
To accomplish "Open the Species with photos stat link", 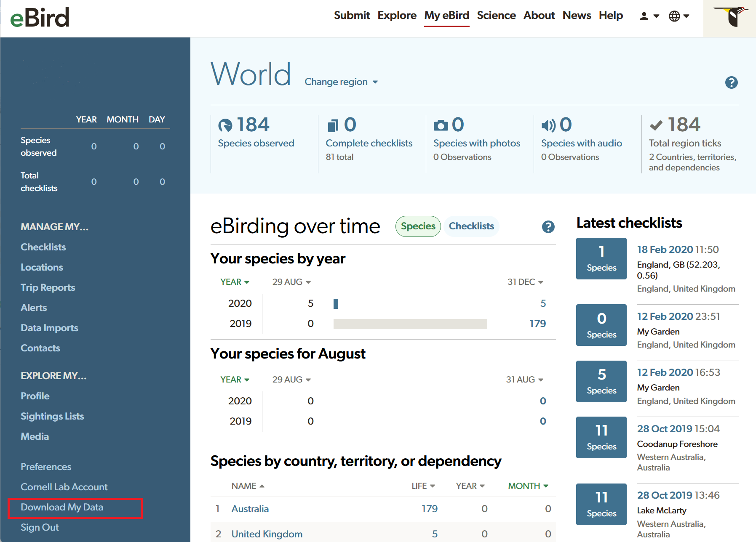I will click(x=477, y=143).
